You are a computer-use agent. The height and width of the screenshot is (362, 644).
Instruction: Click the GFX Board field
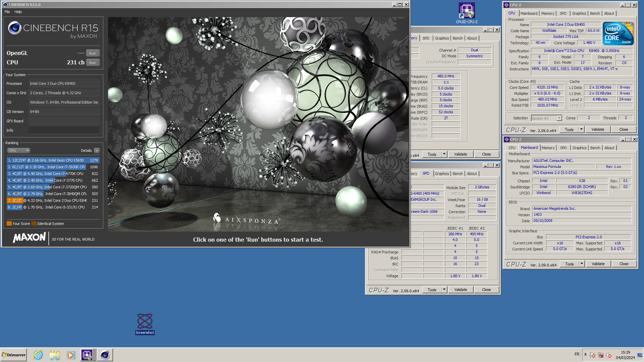click(64, 121)
